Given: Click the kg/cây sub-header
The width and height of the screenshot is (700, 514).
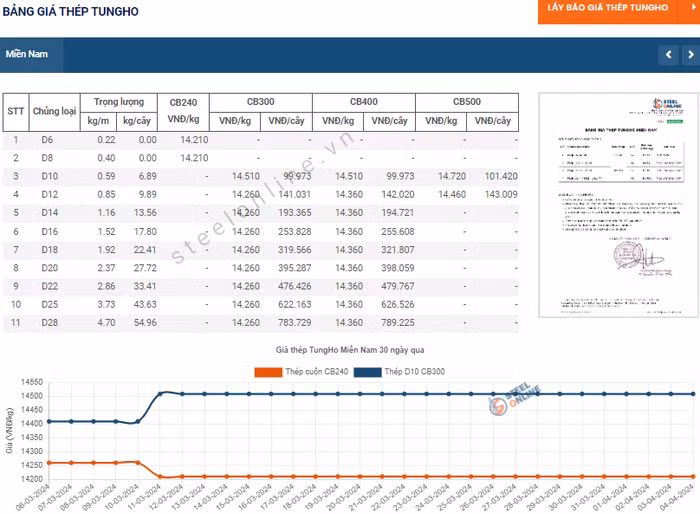Looking at the screenshot, I should click(x=137, y=121).
